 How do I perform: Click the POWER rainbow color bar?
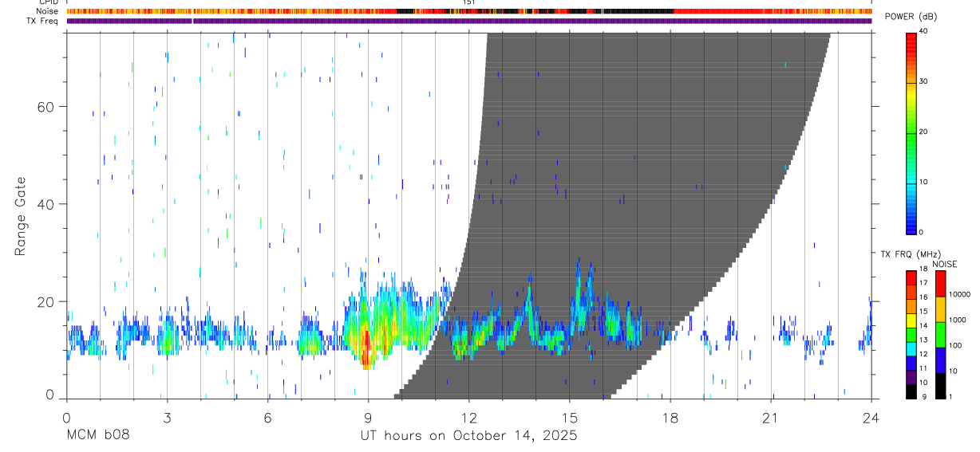tap(911, 133)
